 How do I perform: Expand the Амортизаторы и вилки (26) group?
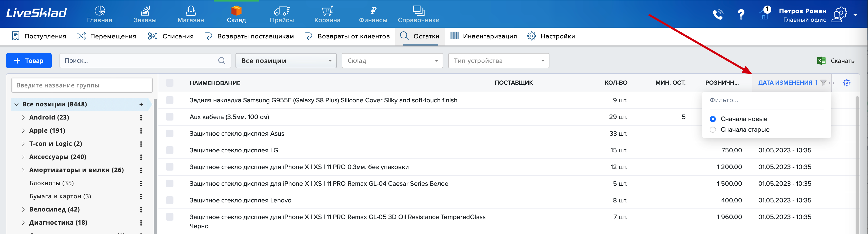[x=23, y=170]
